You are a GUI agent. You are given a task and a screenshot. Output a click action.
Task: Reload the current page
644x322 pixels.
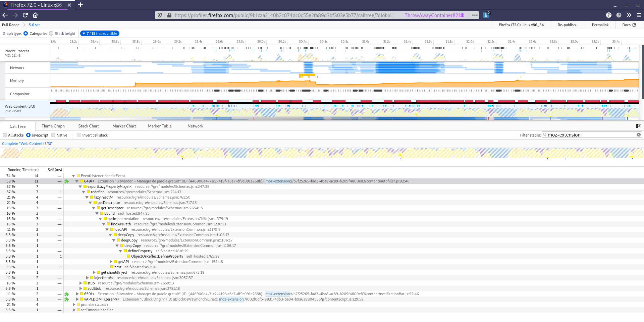(25, 15)
